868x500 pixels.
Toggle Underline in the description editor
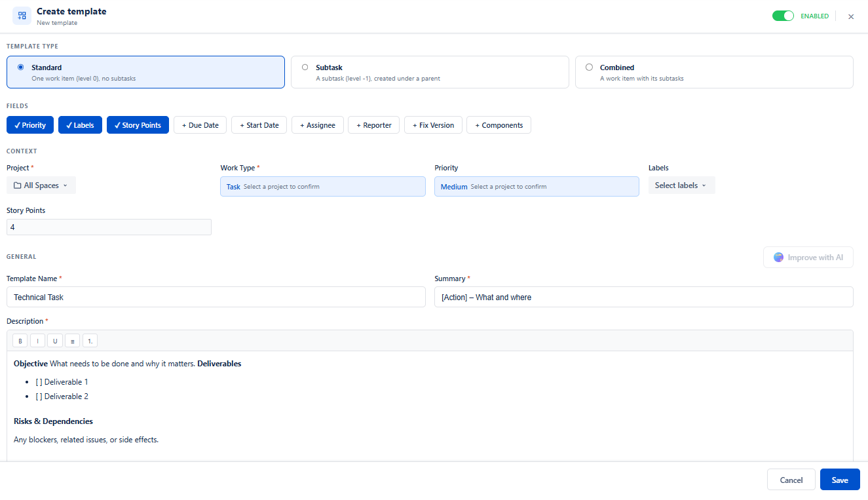(x=55, y=341)
